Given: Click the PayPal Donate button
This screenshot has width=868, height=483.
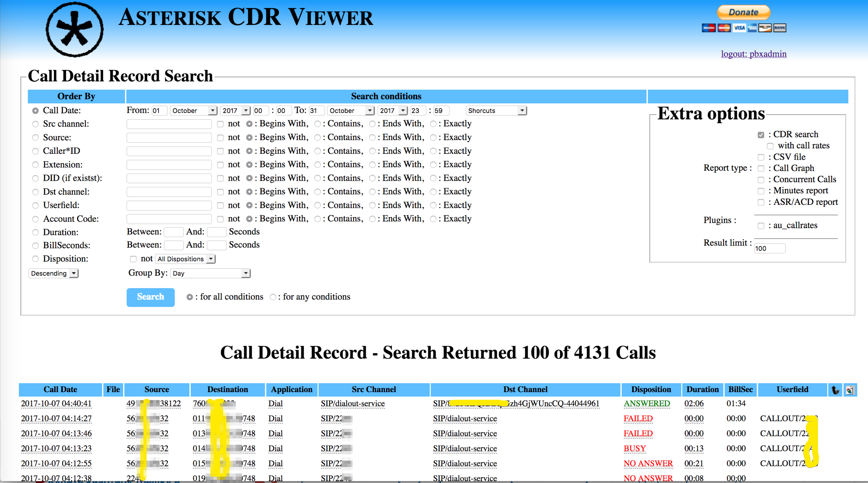Looking at the screenshot, I should [x=743, y=12].
